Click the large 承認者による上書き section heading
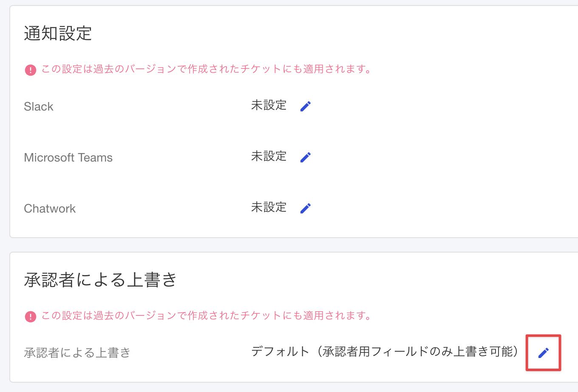The width and height of the screenshot is (578, 392). [x=100, y=280]
